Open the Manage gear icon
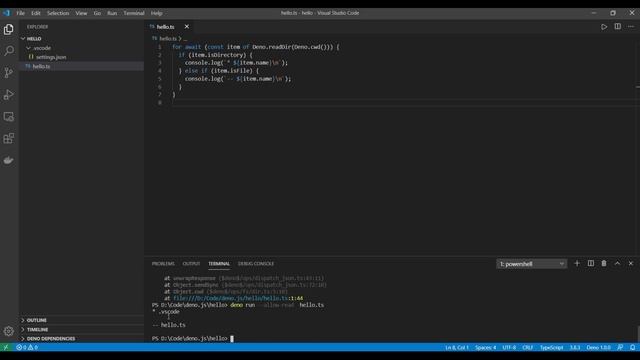640x360 pixels. coord(9,331)
